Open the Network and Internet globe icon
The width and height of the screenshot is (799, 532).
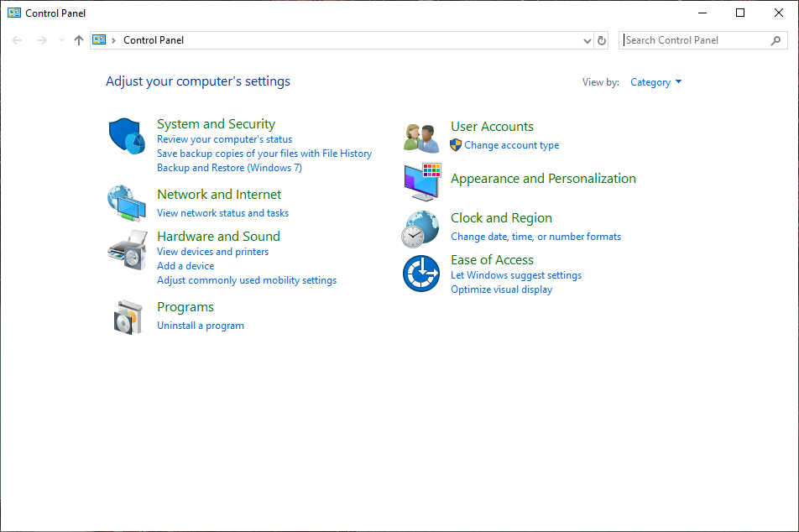[127, 203]
